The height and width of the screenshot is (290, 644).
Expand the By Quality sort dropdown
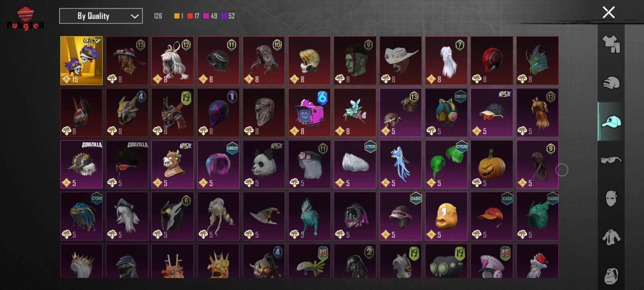coord(101,16)
